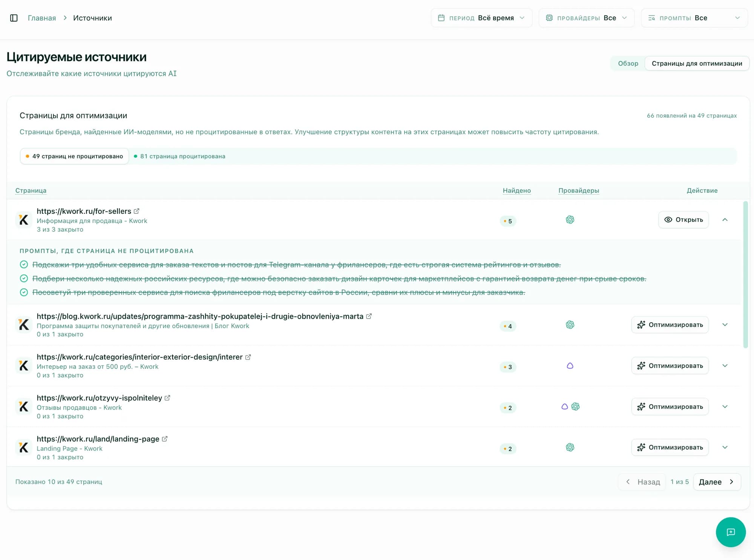Click Kwork logo in landing-page row
The image size is (754, 560).
[x=24, y=448]
